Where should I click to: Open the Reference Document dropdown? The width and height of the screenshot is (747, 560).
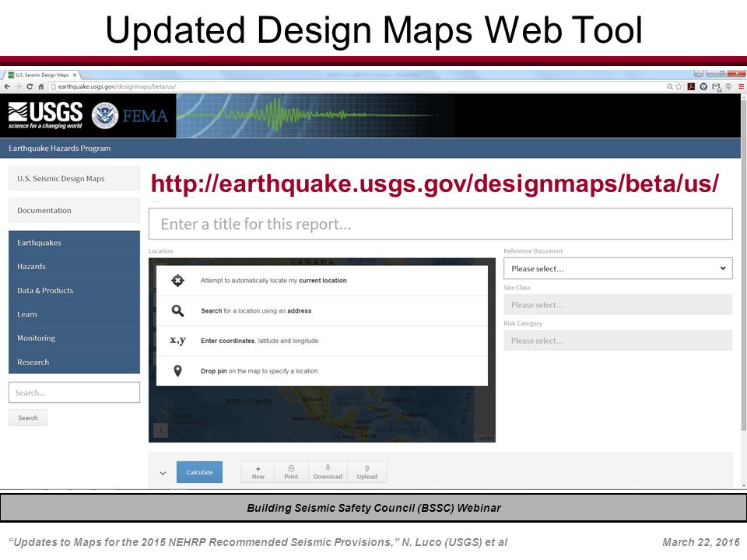click(618, 268)
